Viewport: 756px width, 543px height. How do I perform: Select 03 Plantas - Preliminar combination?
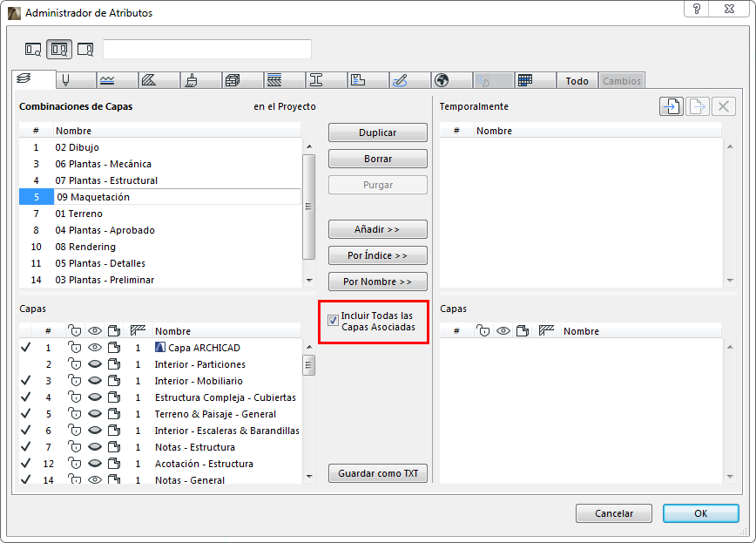tap(160, 280)
